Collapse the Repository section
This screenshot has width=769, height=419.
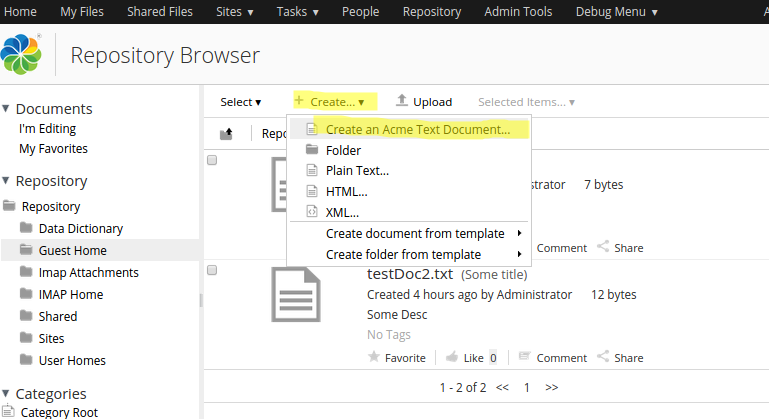[6, 181]
